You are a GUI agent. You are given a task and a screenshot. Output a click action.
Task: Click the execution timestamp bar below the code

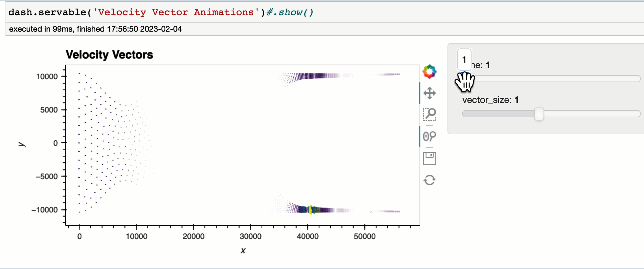tap(95, 29)
